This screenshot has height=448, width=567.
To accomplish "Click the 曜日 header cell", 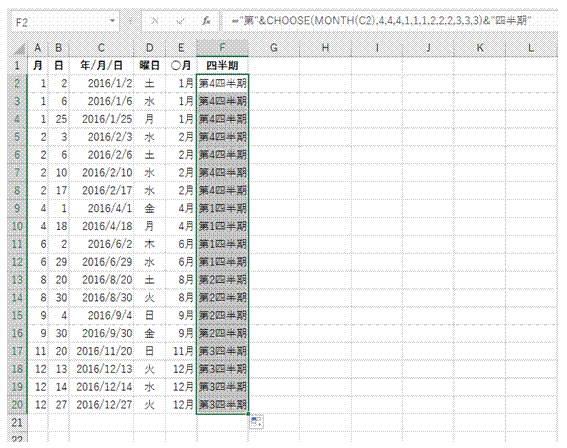I will click(x=149, y=66).
